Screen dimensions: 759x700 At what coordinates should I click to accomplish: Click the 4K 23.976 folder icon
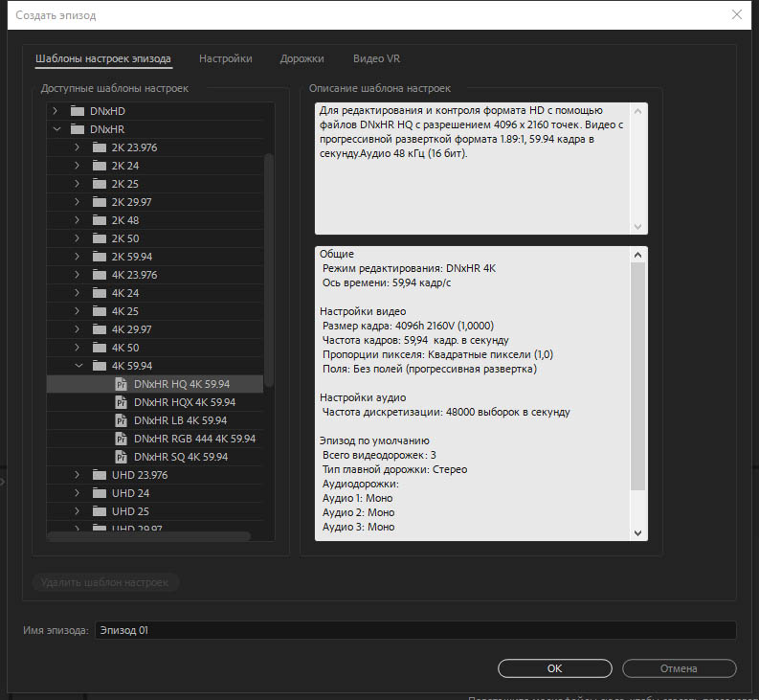tap(100, 275)
